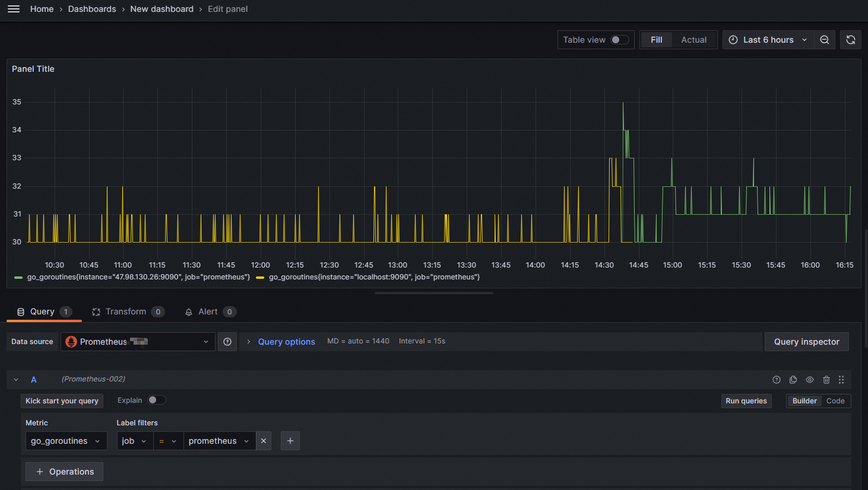The width and height of the screenshot is (868, 490).
Task: Refresh the dashboard with the refresh icon
Action: [x=850, y=40]
